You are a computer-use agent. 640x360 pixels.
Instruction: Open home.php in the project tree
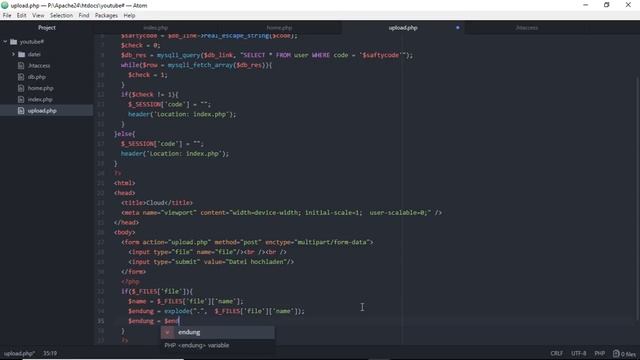pyautogui.click(x=40, y=88)
